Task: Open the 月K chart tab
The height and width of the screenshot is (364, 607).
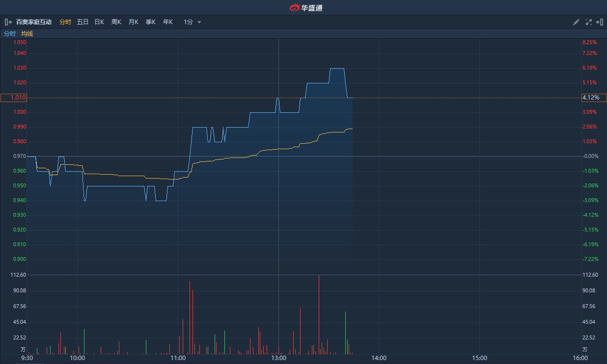Action: (134, 22)
